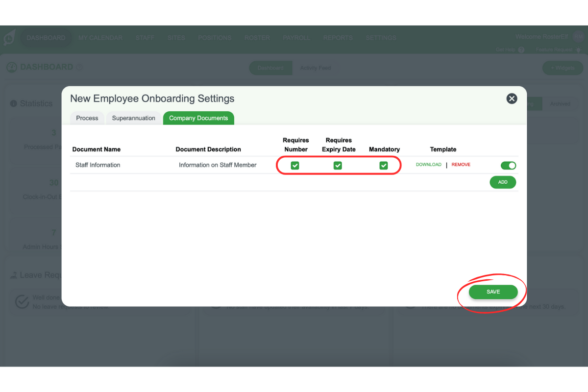Click the user avatar icon

click(578, 37)
